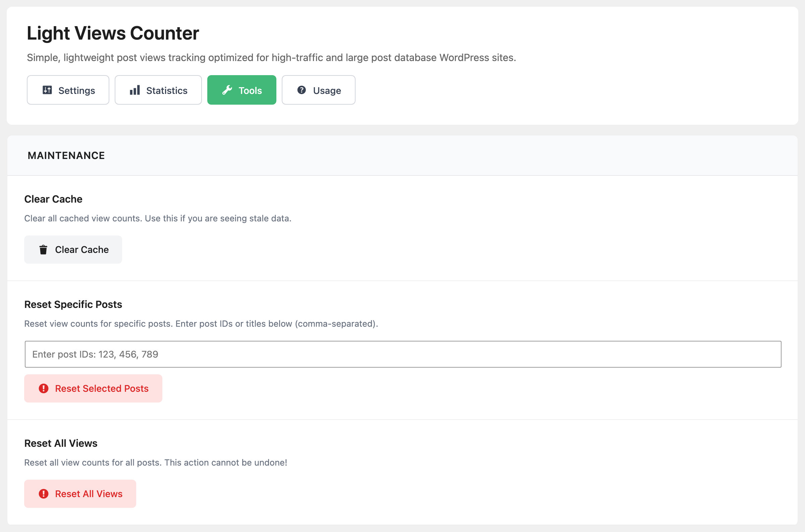
Task: Click the MAINTENANCE section header
Action: pos(66,156)
